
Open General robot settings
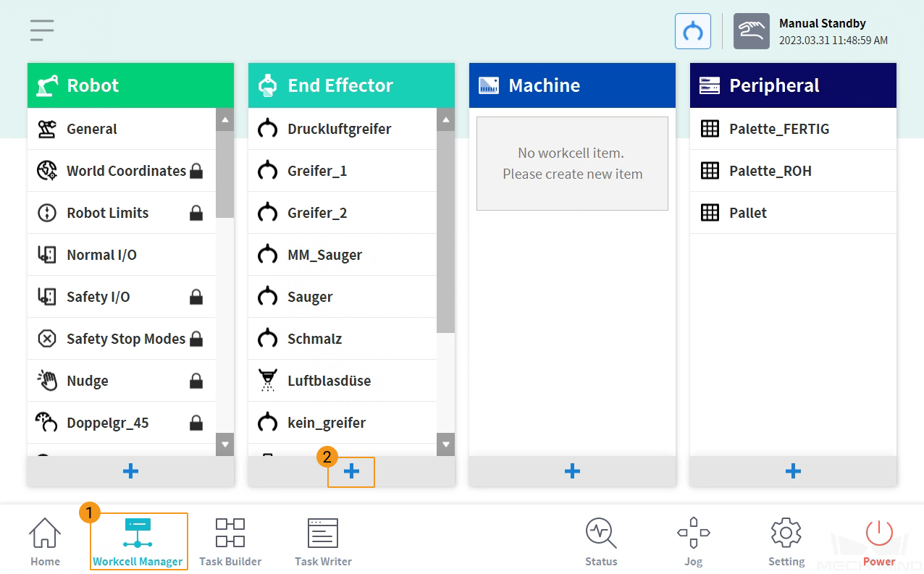pyautogui.click(x=122, y=129)
